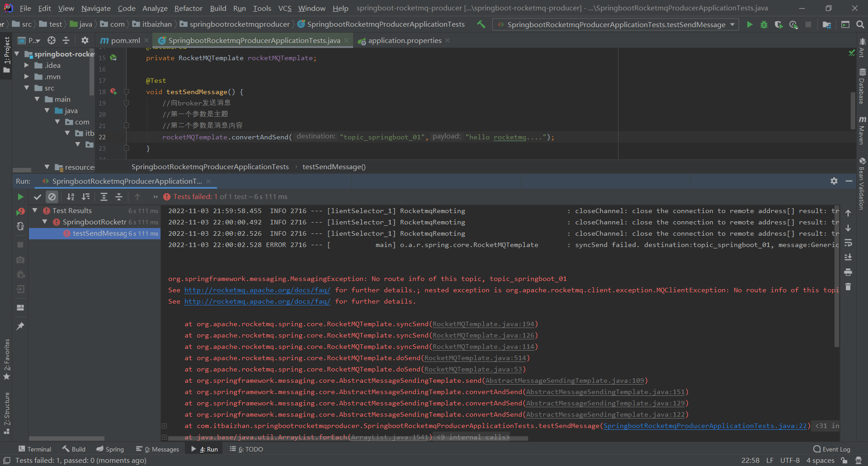Collapse SpringbootRocketmq test class node
The image size is (868, 466).
click(x=45, y=222)
